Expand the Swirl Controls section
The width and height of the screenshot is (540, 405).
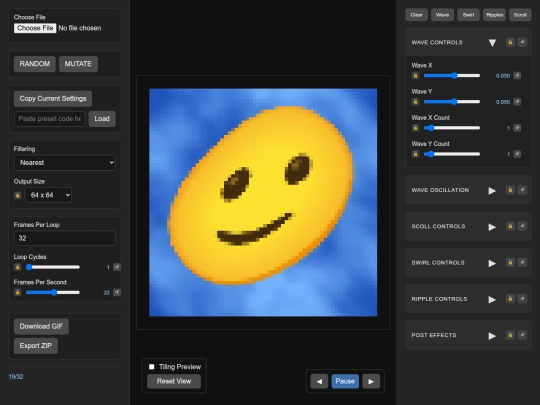492,263
